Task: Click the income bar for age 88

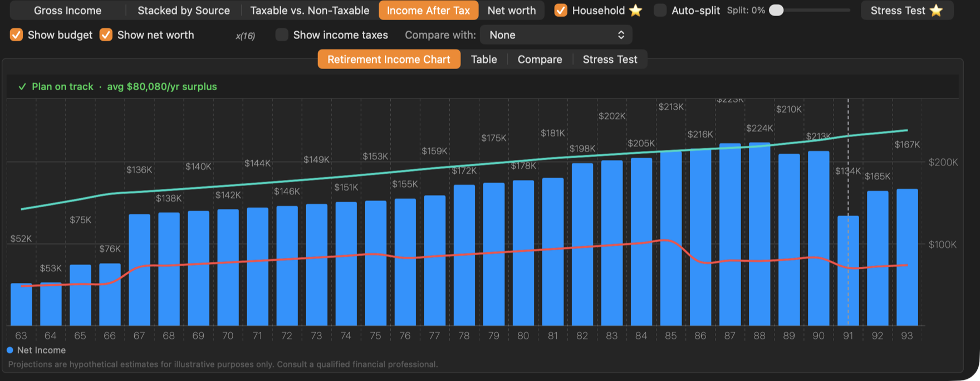Action: (759, 234)
